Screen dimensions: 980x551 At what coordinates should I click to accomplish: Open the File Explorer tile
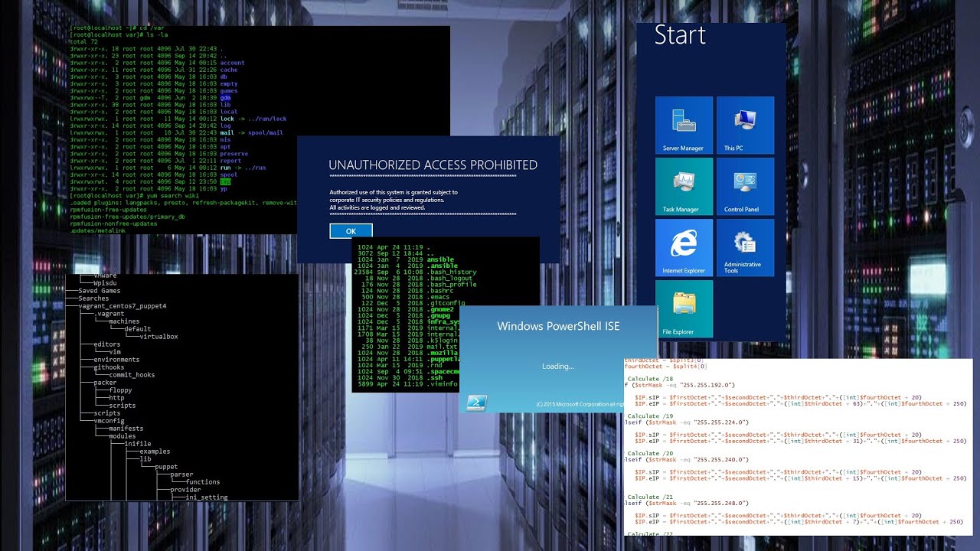(684, 308)
